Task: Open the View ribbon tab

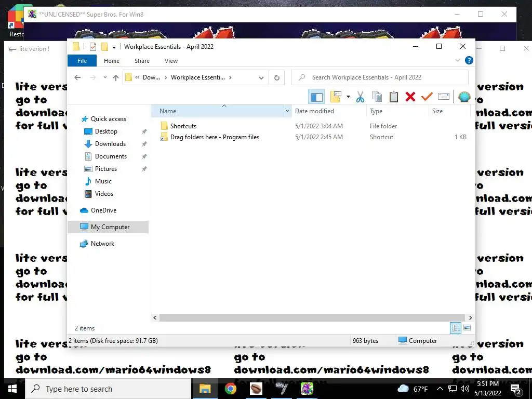Action: [x=171, y=61]
